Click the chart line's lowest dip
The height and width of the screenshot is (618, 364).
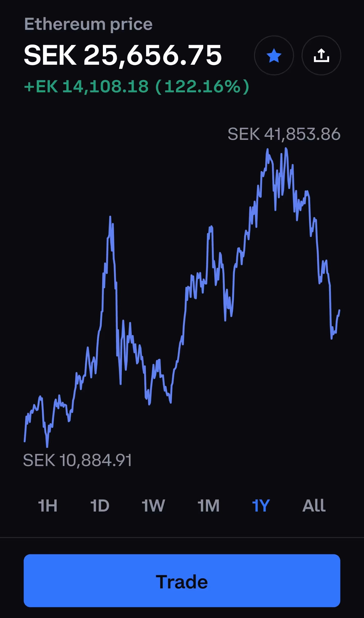47,446
